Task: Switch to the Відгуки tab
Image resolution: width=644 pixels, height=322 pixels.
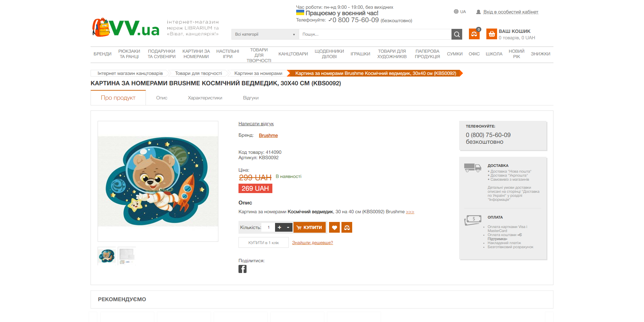Action: pos(251,98)
